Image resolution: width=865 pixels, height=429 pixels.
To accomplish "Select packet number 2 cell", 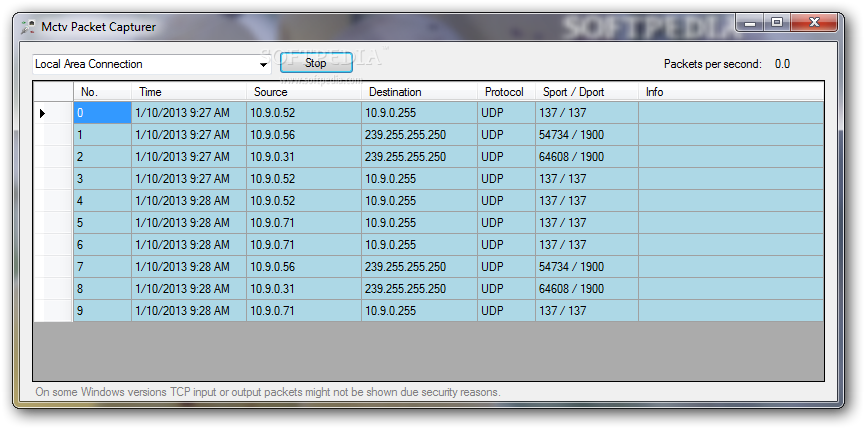I will (x=102, y=157).
